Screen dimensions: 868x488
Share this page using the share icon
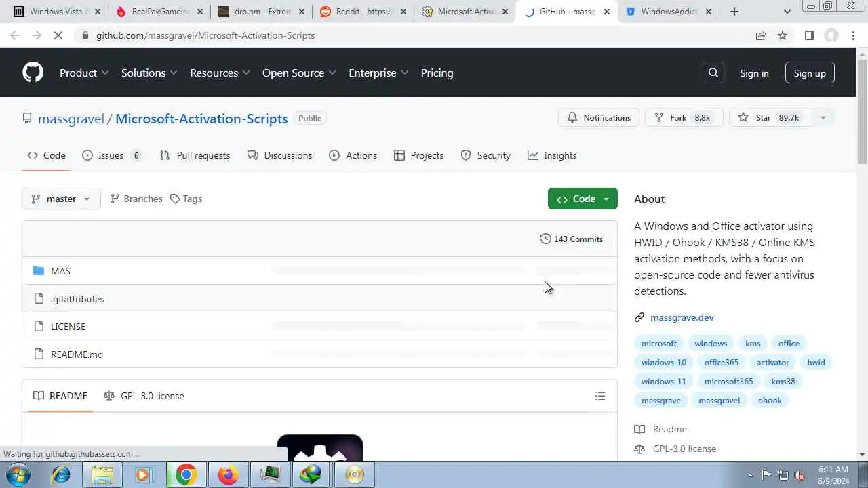pyautogui.click(x=761, y=35)
